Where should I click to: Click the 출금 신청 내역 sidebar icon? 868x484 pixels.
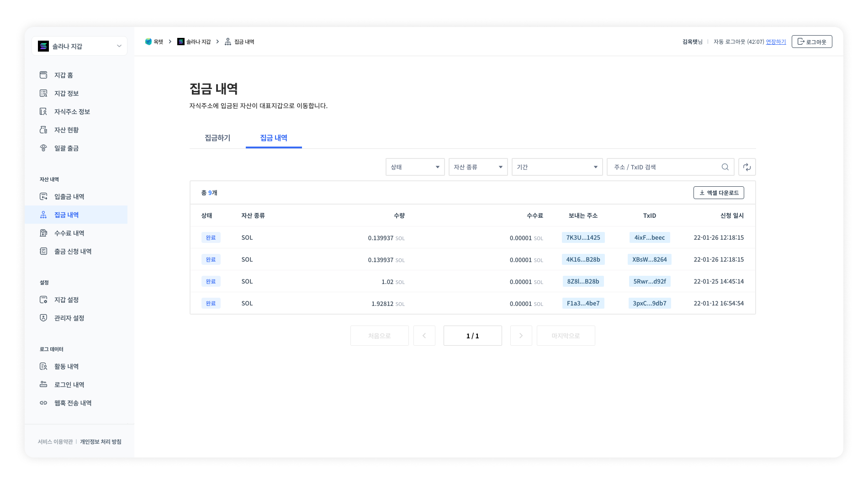43,251
